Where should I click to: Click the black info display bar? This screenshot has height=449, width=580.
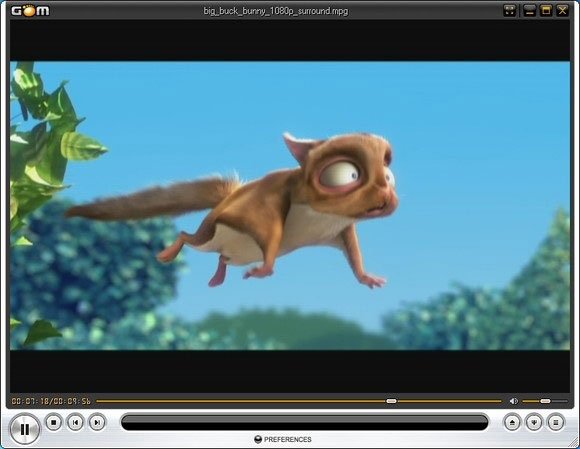tap(304, 422)
